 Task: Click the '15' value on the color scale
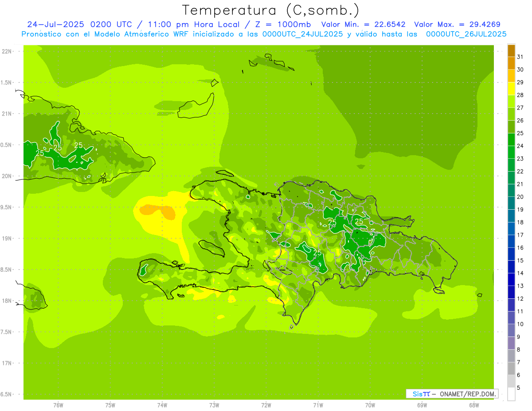click(x=520, y=260)
